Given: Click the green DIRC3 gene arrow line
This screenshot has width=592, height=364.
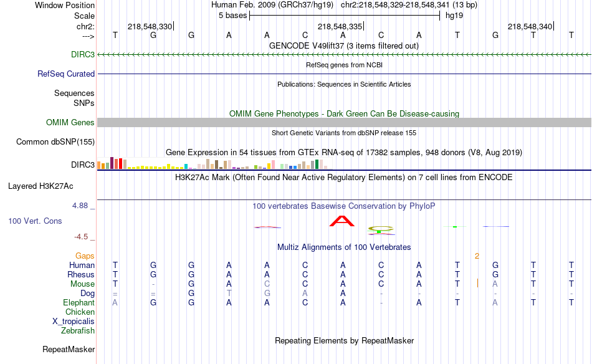Looking at the screenshot, I should coord(345,55).
